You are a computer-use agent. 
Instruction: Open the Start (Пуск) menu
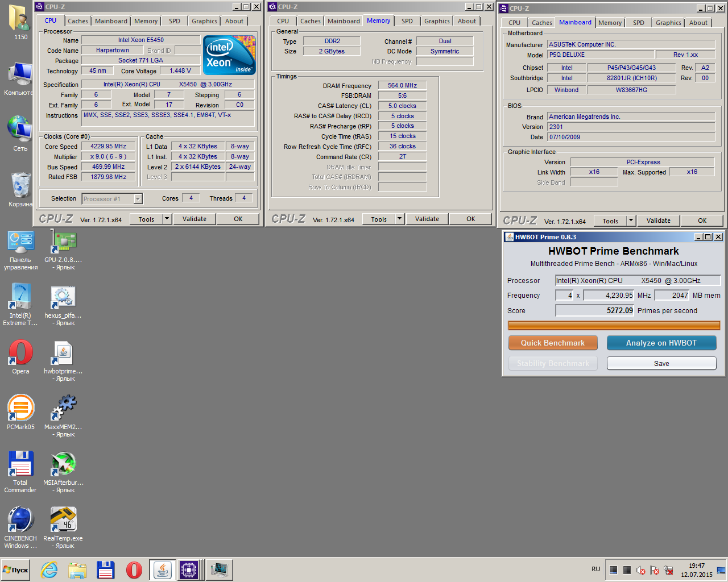click(x=15, y=570)
